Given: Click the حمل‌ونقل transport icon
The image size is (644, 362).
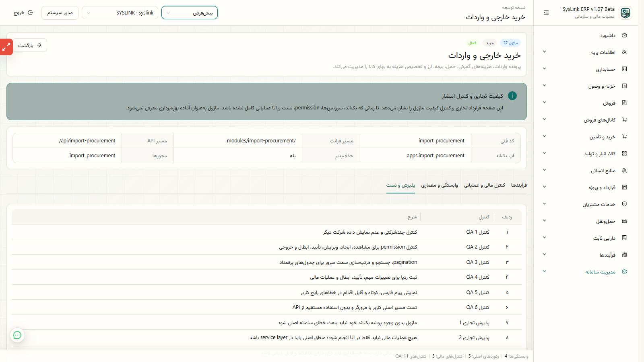Looking at the screenshot, I should [x=624, y=221].
